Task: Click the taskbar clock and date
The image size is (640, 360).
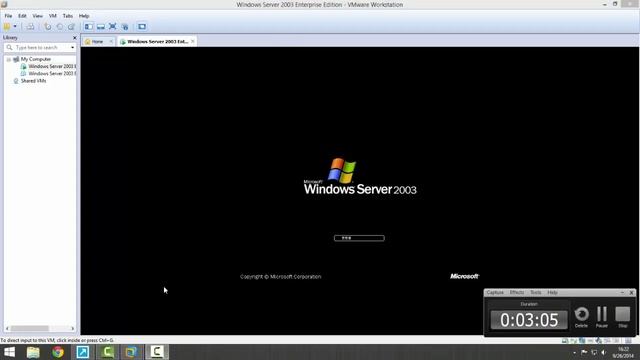Action: pyautogui.click(x=623, y=352)
